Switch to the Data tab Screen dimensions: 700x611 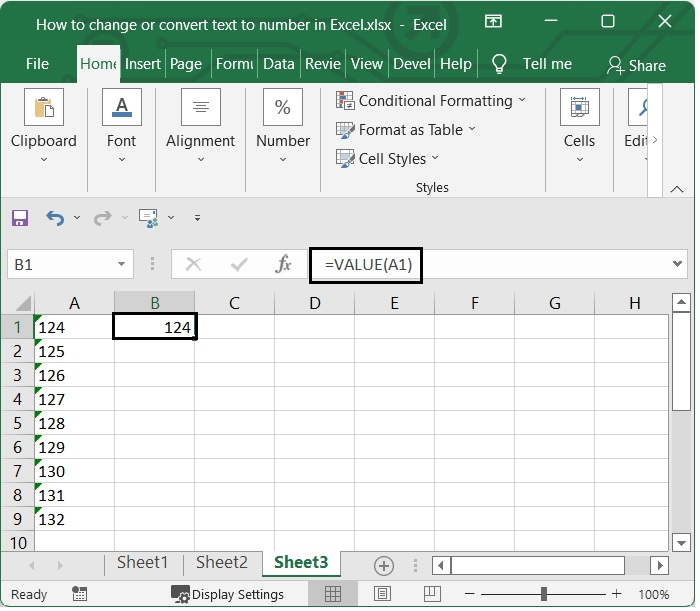[279, 64]
